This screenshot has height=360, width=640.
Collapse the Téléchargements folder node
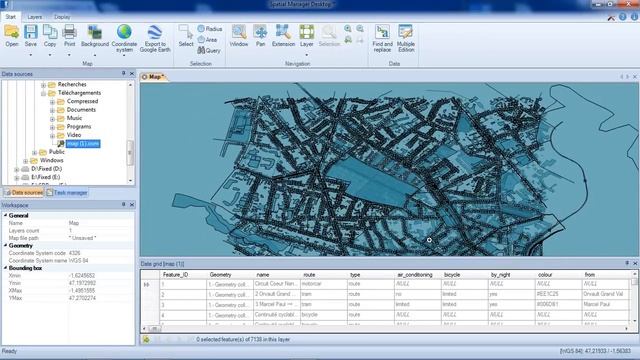click(43, 93)
